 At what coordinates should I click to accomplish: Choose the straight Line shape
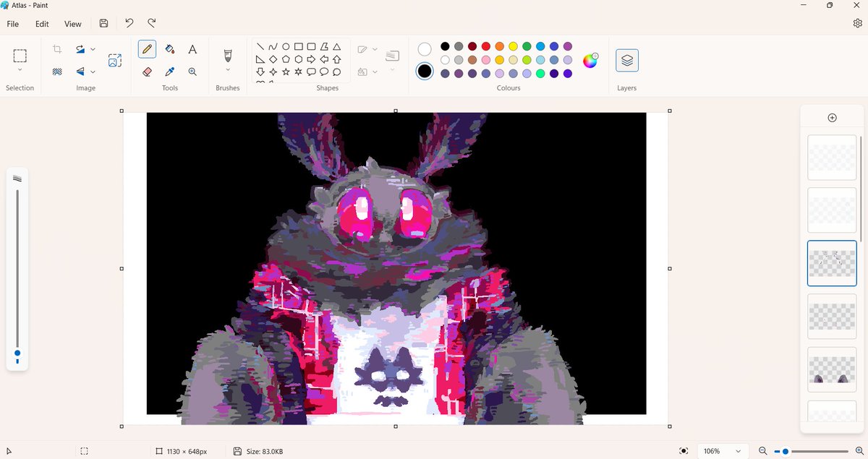click(260, 47)
